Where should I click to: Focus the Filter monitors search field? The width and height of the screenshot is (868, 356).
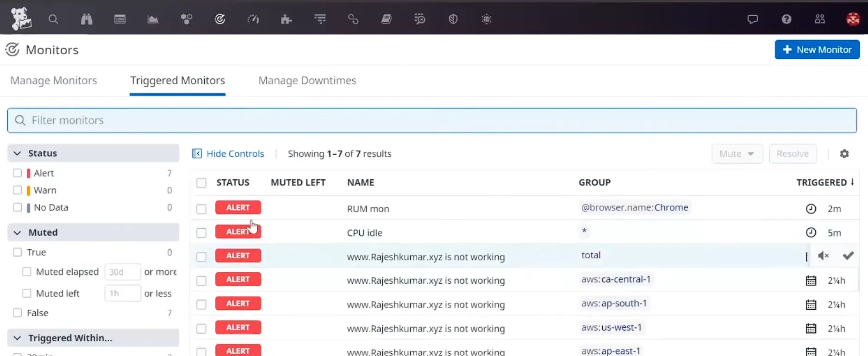(x=432, y=120)
